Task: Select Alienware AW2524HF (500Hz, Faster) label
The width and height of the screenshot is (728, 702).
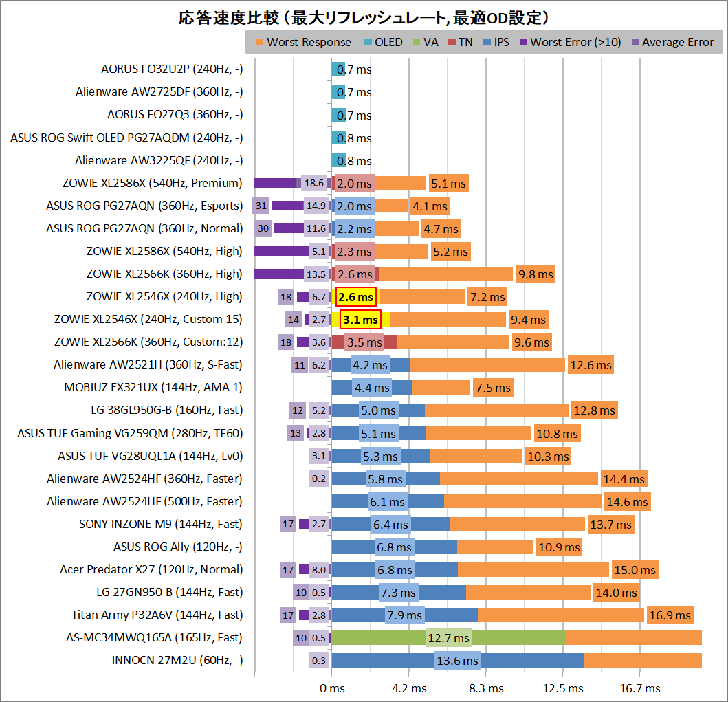Action: (x=144, y=502)
